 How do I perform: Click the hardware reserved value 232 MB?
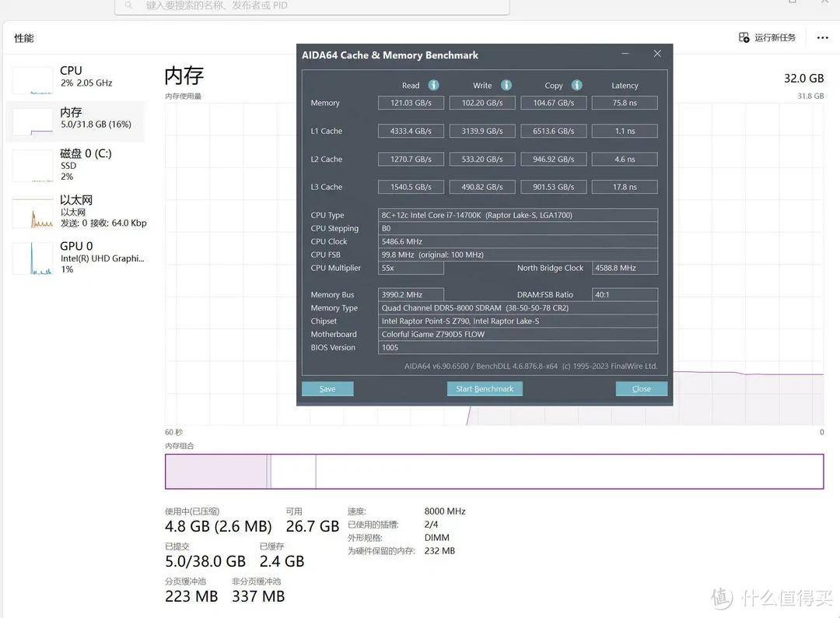point(439,551)
